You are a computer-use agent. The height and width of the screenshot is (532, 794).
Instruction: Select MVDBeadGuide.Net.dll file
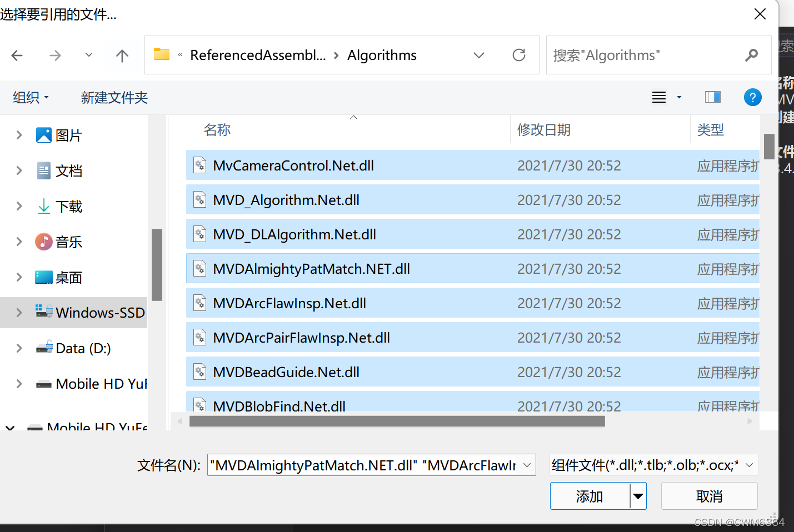pyautogui.click(x=472, y=372)
